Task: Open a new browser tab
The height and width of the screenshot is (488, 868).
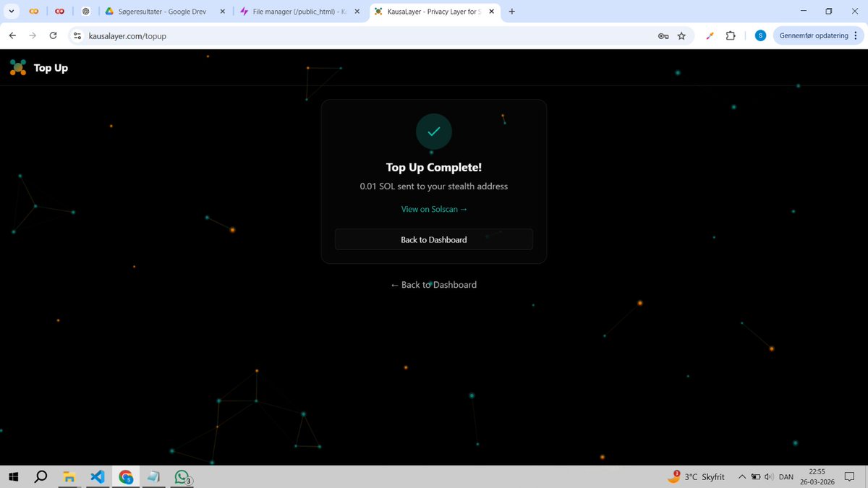Action: click(x=512, y=12)
